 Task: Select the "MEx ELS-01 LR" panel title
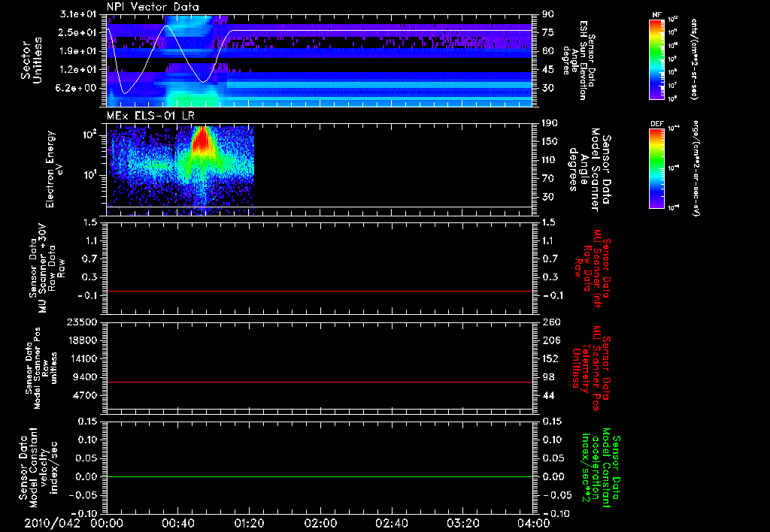150,116
